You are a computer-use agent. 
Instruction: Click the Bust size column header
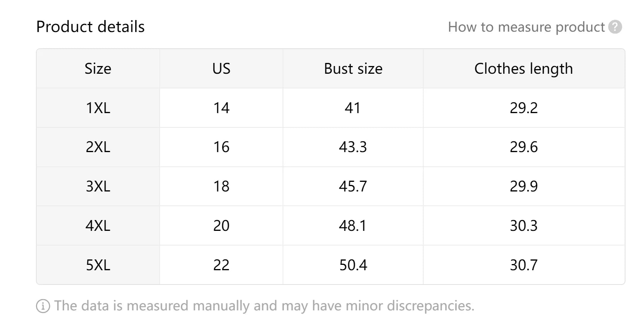point(353,69)
